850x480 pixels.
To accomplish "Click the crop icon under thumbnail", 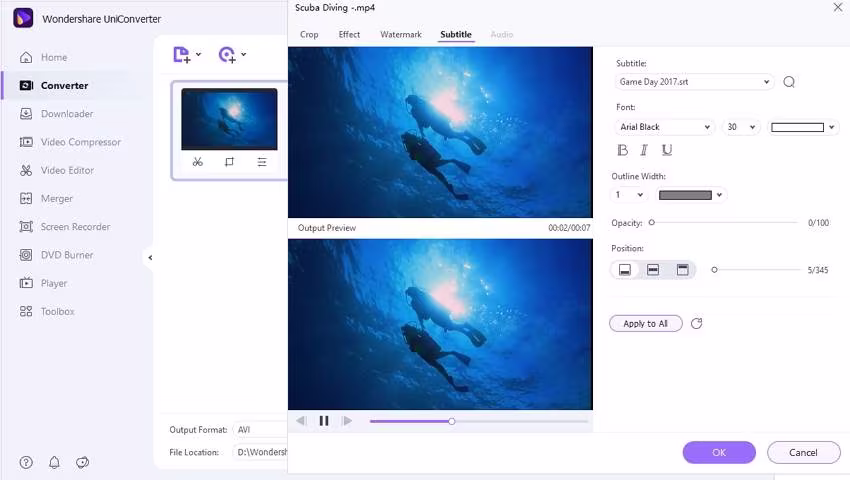I will 229,162.
